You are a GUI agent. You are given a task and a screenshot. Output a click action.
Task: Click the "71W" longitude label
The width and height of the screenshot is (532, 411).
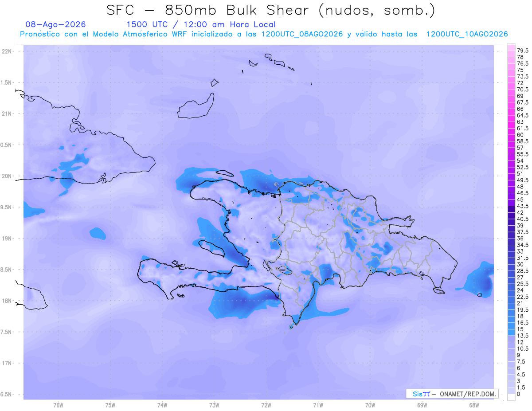coord(318,405)
